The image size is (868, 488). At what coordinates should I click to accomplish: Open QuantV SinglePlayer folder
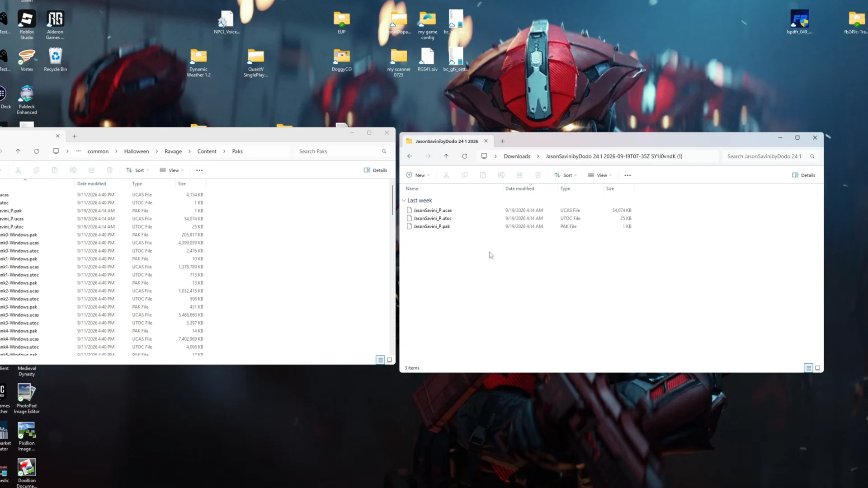tap(255, 62)
